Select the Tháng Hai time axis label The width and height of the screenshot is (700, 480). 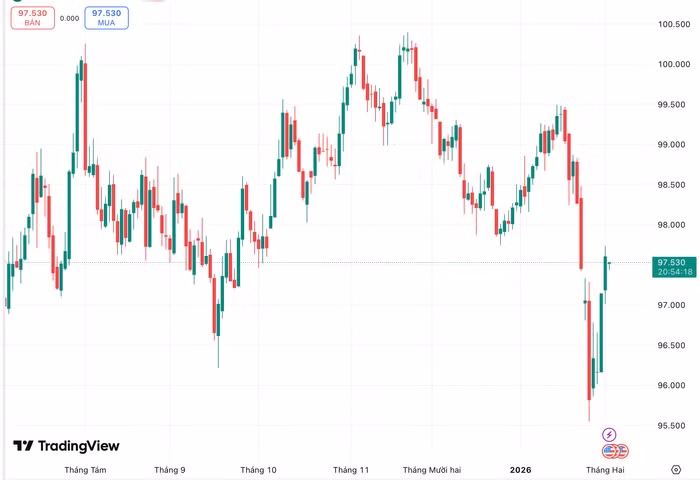coord(605,470)
